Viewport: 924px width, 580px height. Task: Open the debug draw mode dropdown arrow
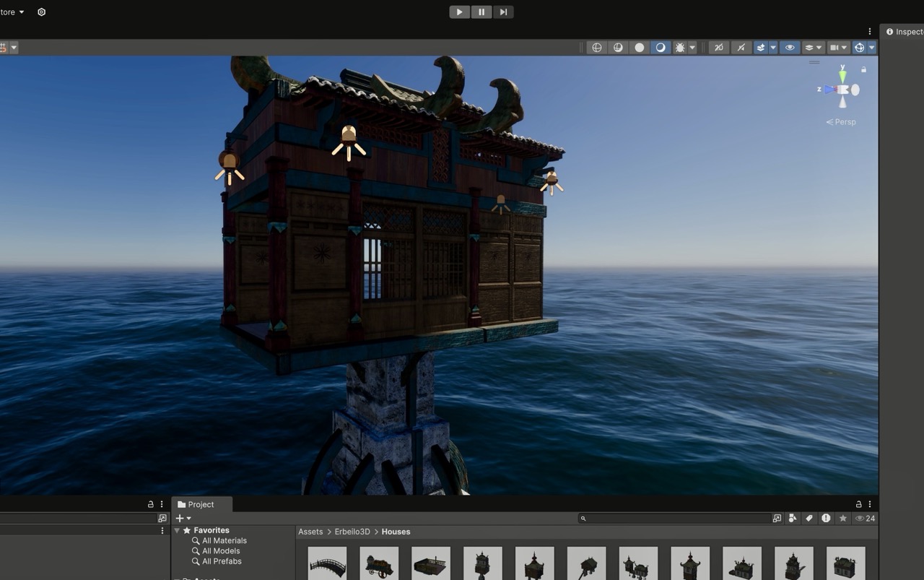pyautogui.click(x=693, y=48)
